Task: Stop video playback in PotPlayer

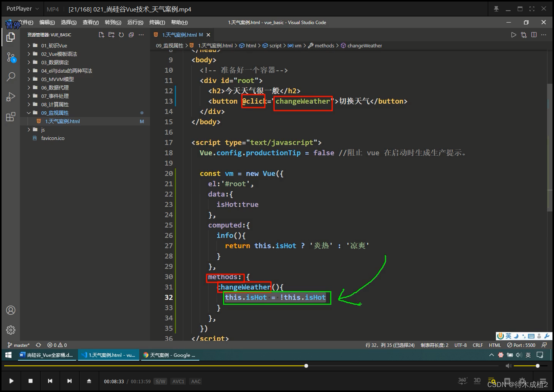Action: pyautogui.click(x=31, y=381)
